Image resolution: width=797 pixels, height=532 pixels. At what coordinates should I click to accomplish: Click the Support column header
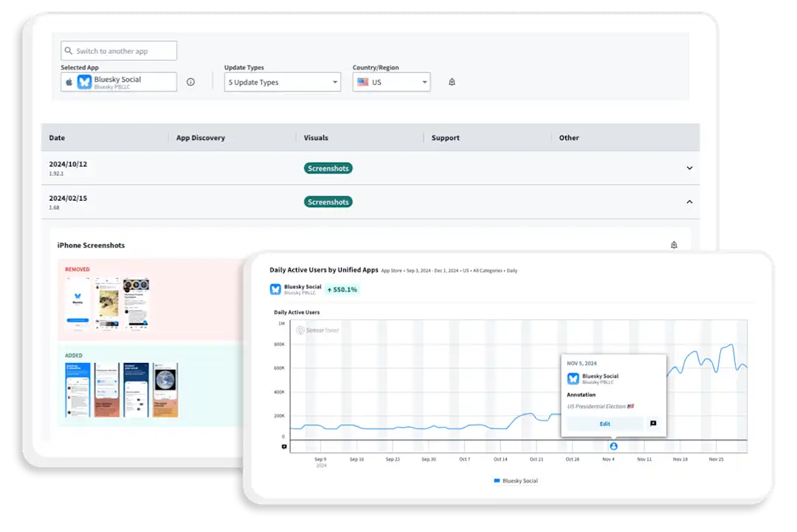coord(445,138)
